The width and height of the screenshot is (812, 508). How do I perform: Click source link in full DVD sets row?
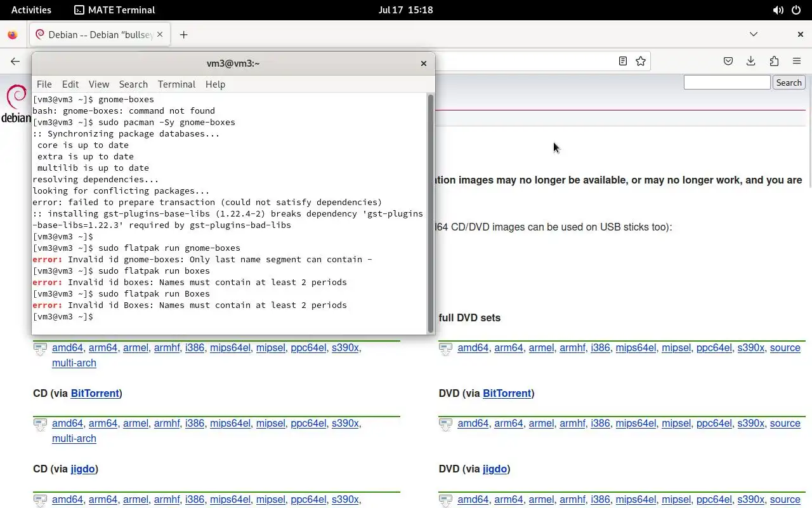[x=785, y=347]
